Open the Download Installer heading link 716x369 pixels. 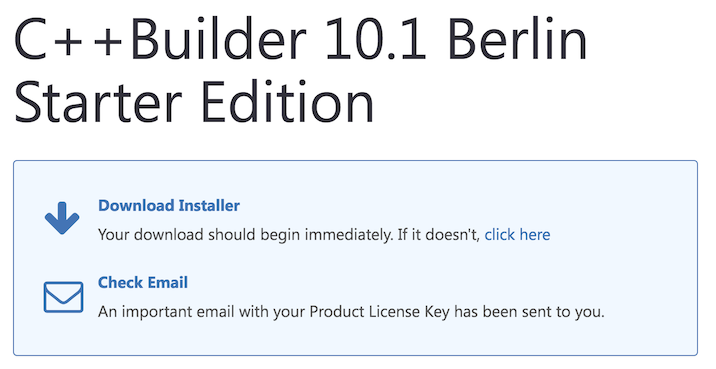tap(169, 206)
